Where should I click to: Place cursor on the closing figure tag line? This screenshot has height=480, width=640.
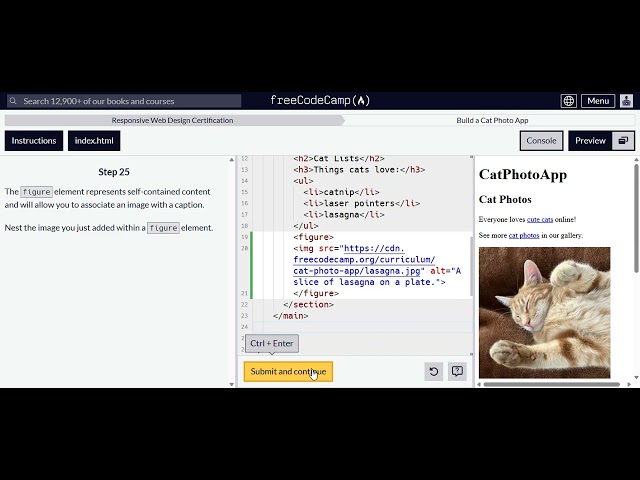(316, 293)
